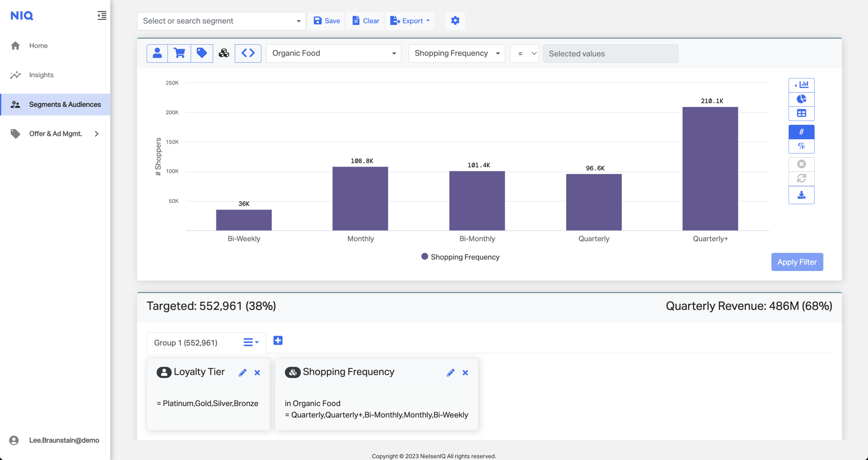This screenshot has width=868, height=460.
Task: Select the product cubes filter icon
Action: [x=224, y=53]
